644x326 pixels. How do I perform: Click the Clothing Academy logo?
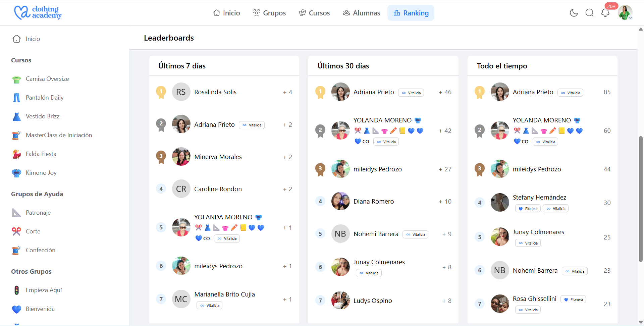[x=38, y=13]
